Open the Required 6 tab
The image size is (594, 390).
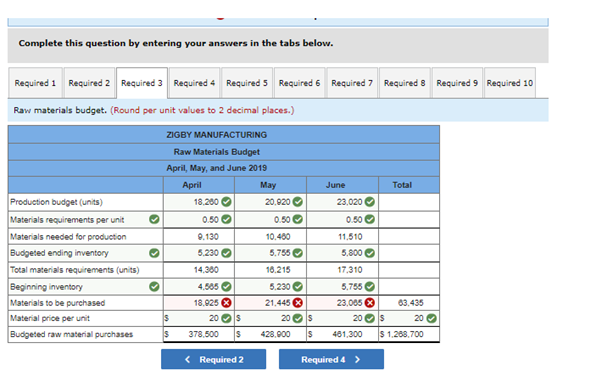(299, 83)
